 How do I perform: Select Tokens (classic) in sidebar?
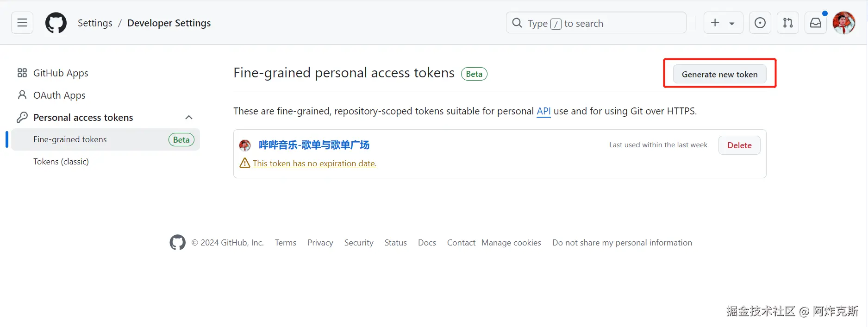61,162
